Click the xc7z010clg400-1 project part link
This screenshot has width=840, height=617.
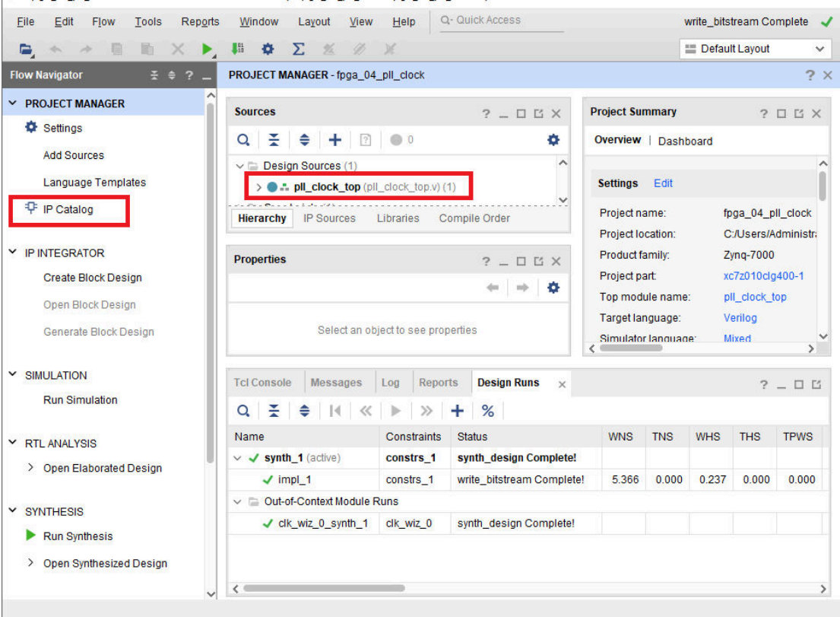pos(763,276)
